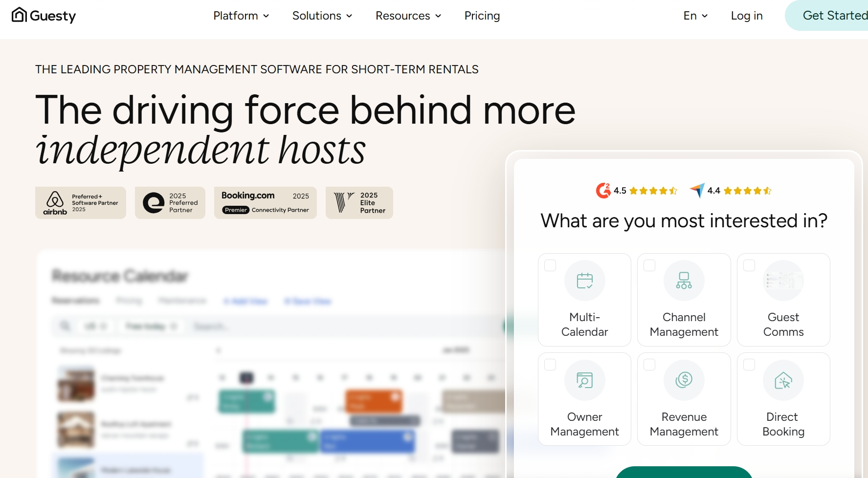Image resolution: width=868 pixels, height=478 pixels.
Task: Click the blurred search icon in calendar toolbar
Action: tap(65, 326)
